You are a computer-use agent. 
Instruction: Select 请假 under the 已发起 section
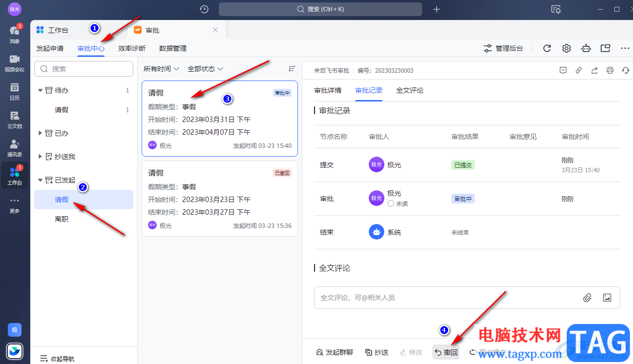tap(84, 200)
